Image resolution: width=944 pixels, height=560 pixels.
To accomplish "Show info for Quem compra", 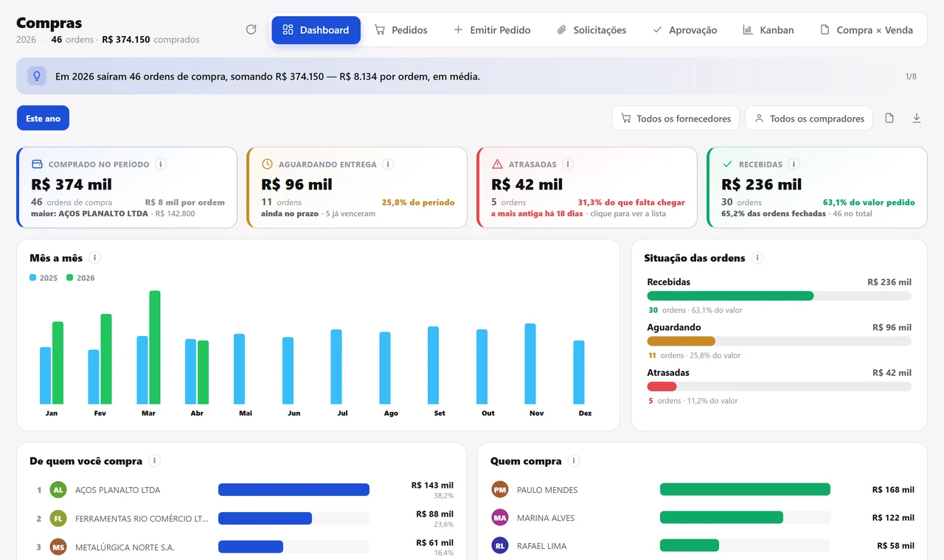I will coord(574,461).
